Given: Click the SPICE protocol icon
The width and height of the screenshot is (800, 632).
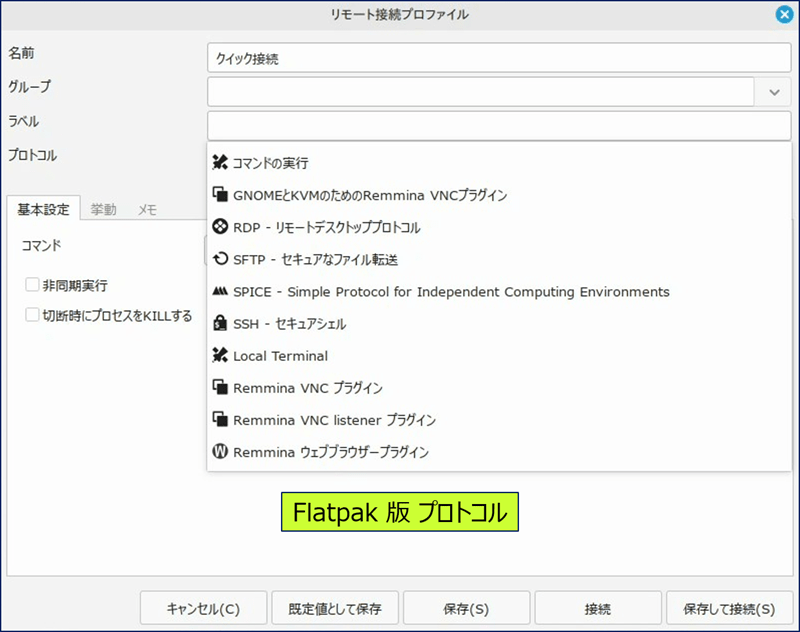Looking at the screenshot, I should click(x=220, y=291).
